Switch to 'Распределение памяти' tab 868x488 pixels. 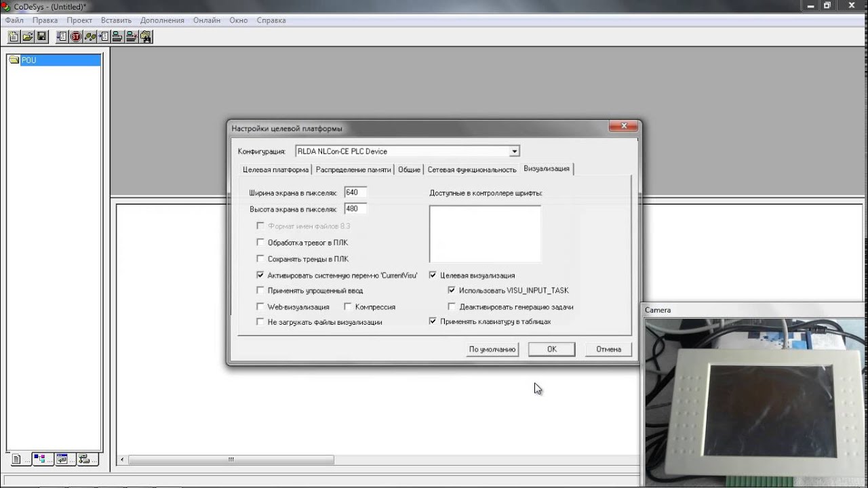353,169
